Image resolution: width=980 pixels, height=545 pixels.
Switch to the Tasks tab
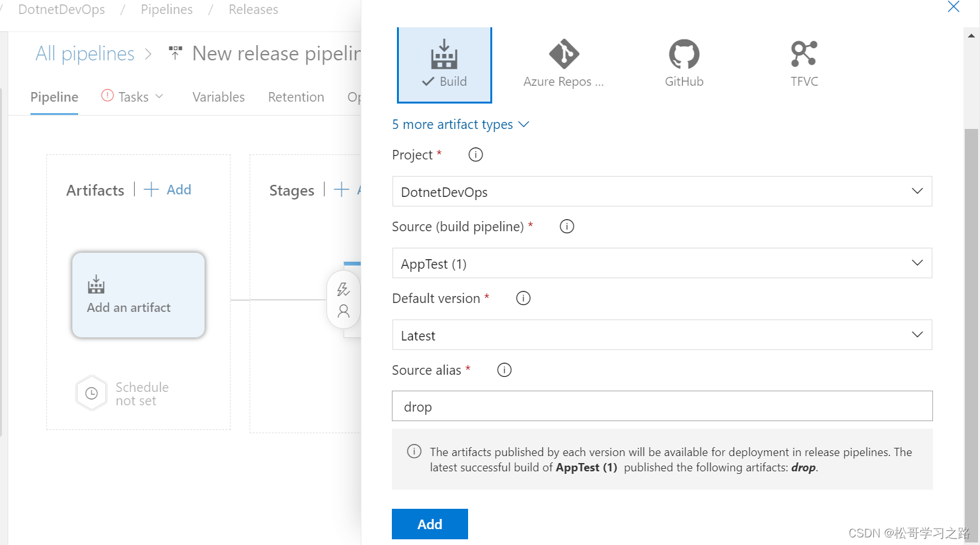click(133, 97)
